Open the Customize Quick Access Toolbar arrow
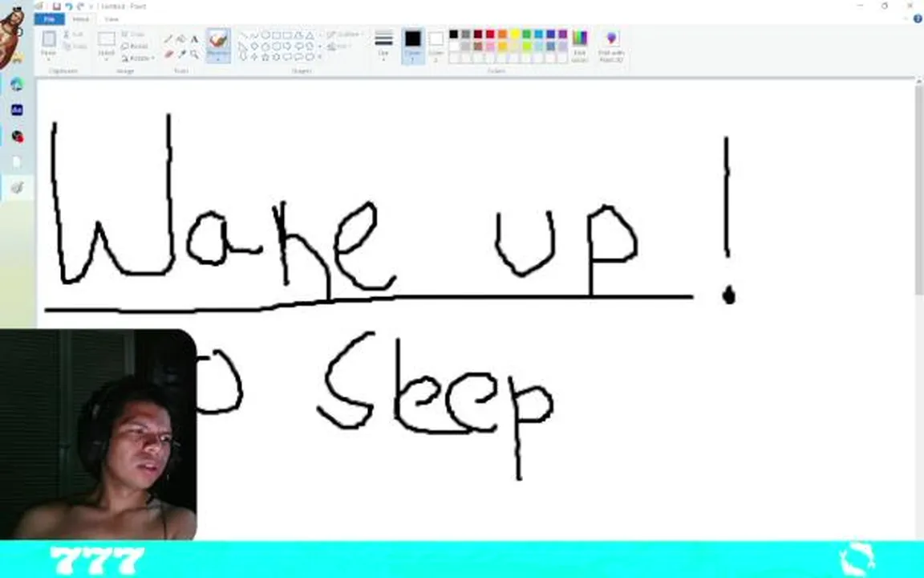924x578 pixels. [91, 6]
